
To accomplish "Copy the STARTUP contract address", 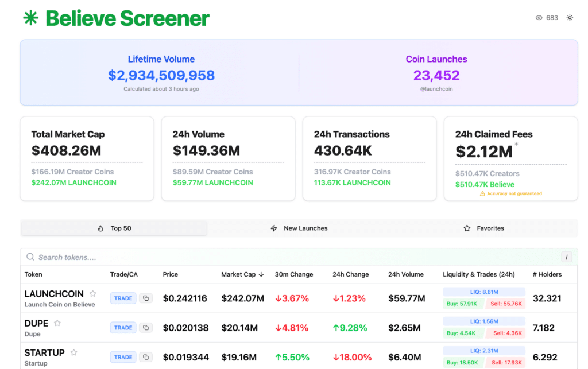I will click(146, 357).
